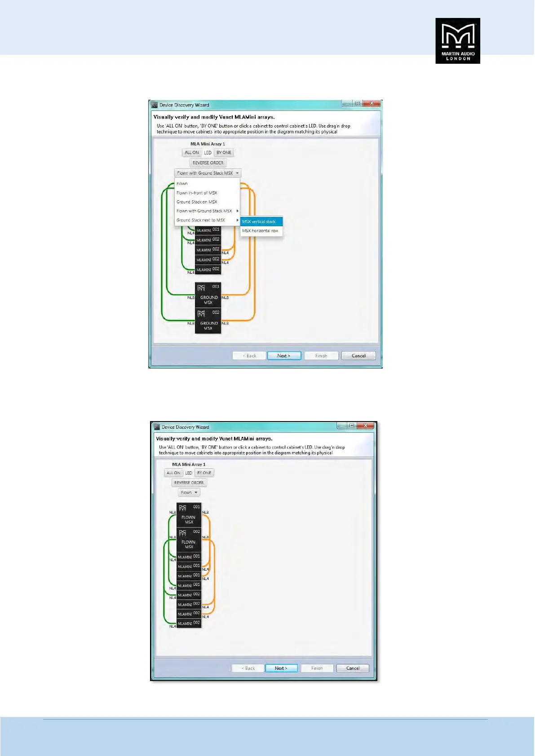Select MLAMINI 001 cabinet in upper wizard

pos(208,230)
